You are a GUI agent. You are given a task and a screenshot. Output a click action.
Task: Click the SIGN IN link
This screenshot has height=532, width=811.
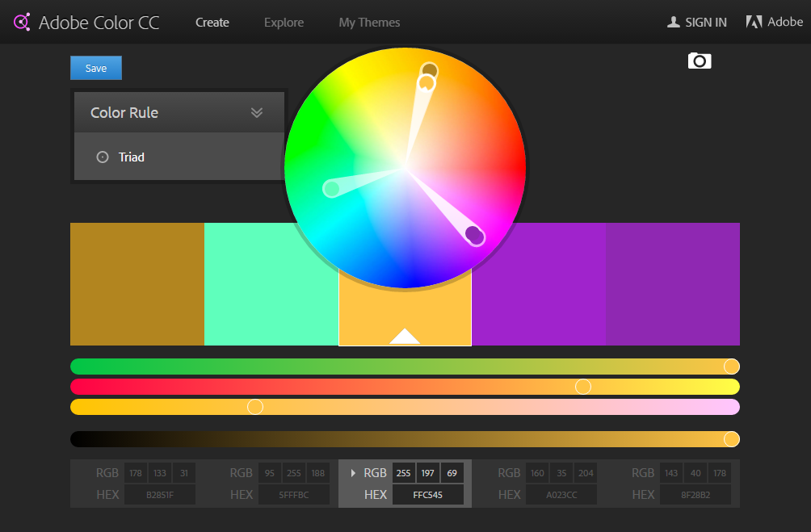tap(706, 23)
